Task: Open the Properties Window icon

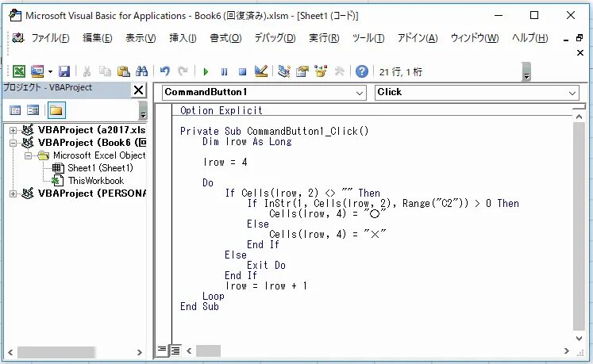Action: (302, 71)
